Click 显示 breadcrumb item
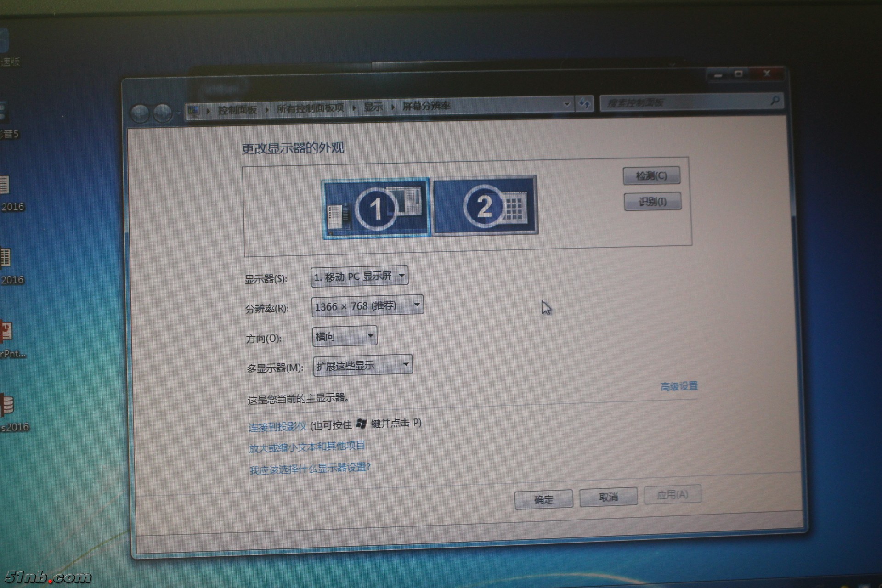Screen dimensions: 882x588 pyautogui.click(x=373, y=107)
